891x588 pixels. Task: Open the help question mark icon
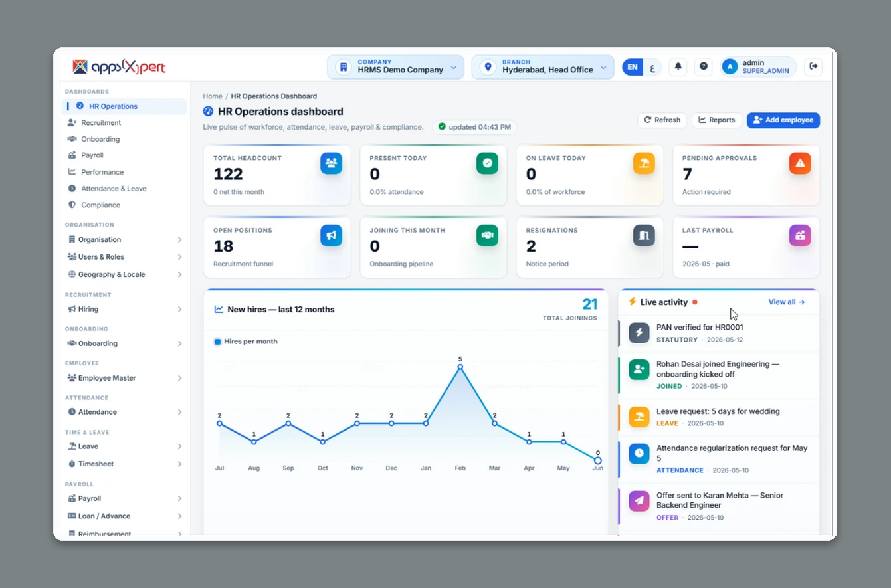click(704, 67)
